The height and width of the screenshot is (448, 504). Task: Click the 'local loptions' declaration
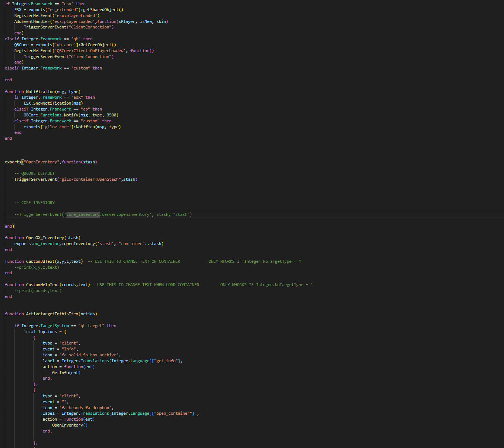click(x=40, y=332)
